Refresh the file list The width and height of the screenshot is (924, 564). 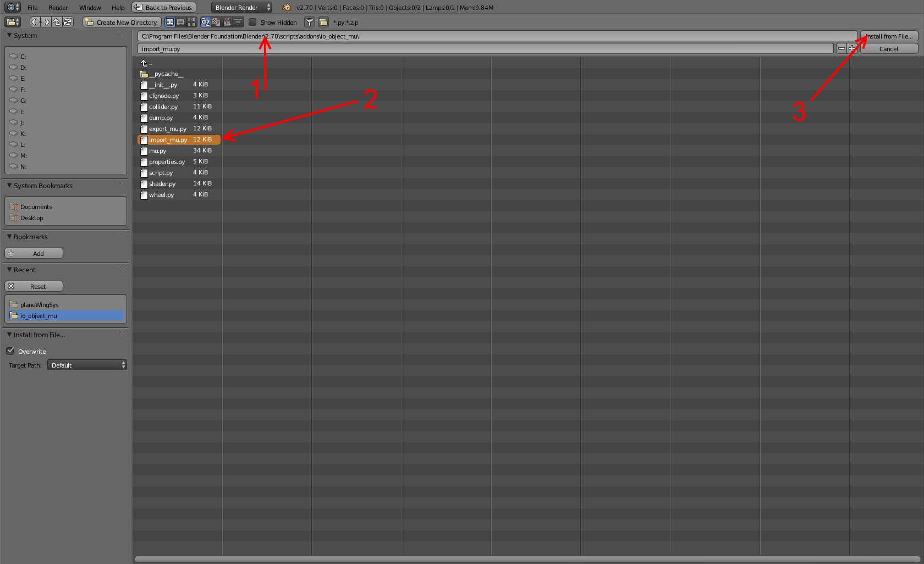[x=68, y=22]
